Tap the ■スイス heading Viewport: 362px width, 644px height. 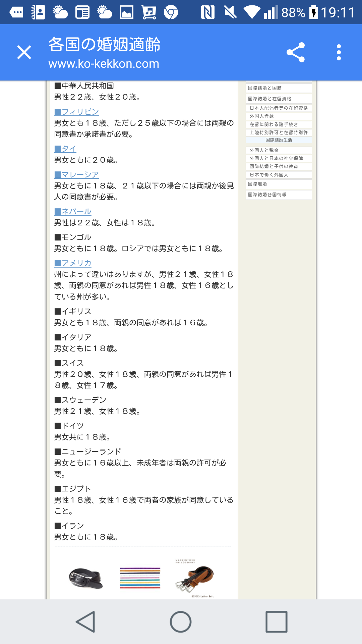click(69, 363)
